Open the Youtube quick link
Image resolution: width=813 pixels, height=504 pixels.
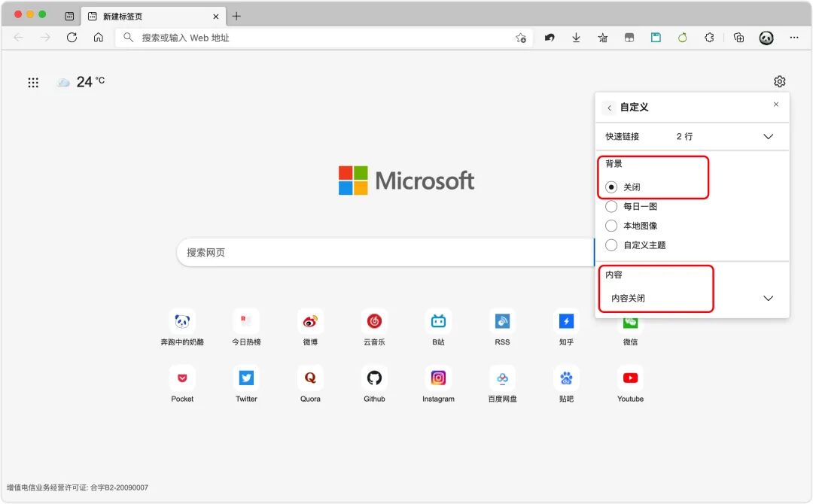pyautogui.click(x=631, y=384)
